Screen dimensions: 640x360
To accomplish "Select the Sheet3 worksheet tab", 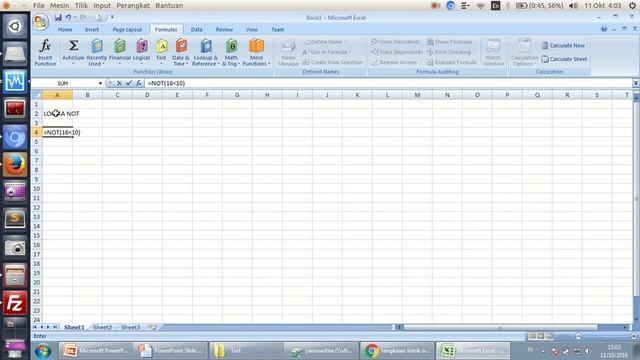I will [x=131, y=327].
